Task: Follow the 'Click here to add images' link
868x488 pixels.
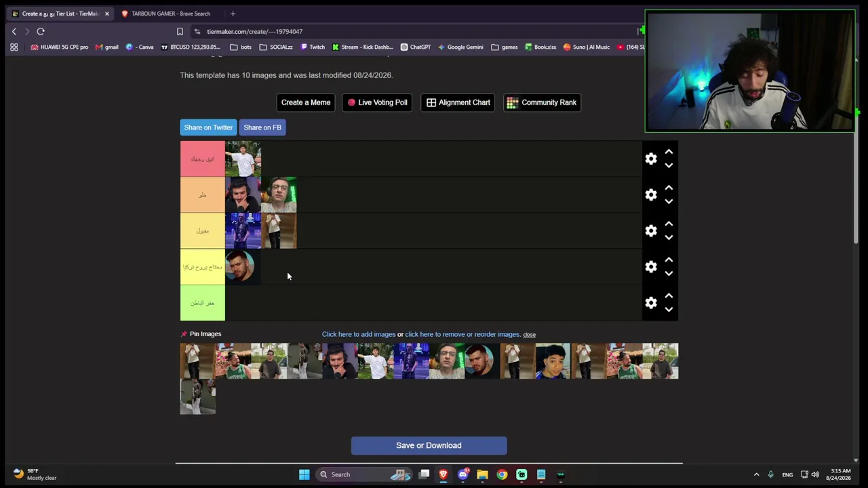Action: coord(359,334)
